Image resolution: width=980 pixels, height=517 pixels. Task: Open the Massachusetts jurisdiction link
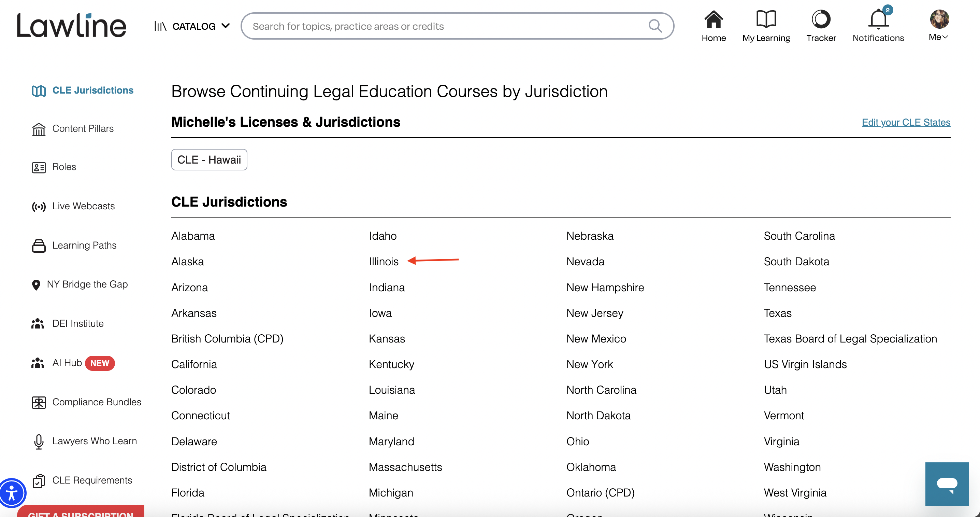click(x=405, y=467)
